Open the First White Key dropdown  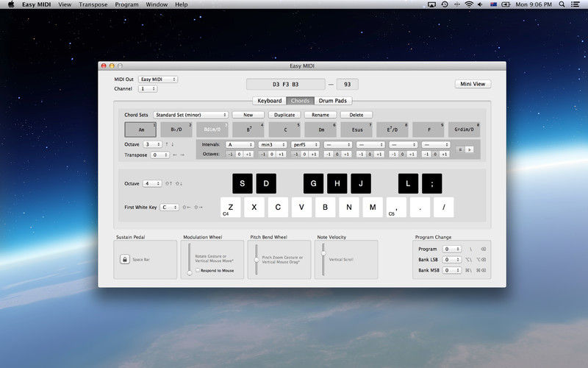pyautogui.click(x=169, y=208)
